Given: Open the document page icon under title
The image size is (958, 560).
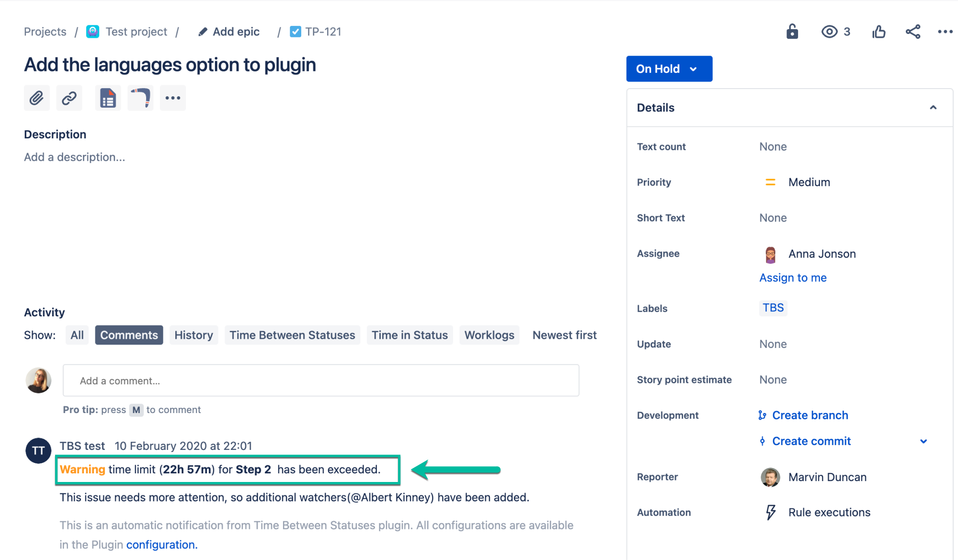Looking at the screenshot, I should pyautogui.click(x=108, y=98).
